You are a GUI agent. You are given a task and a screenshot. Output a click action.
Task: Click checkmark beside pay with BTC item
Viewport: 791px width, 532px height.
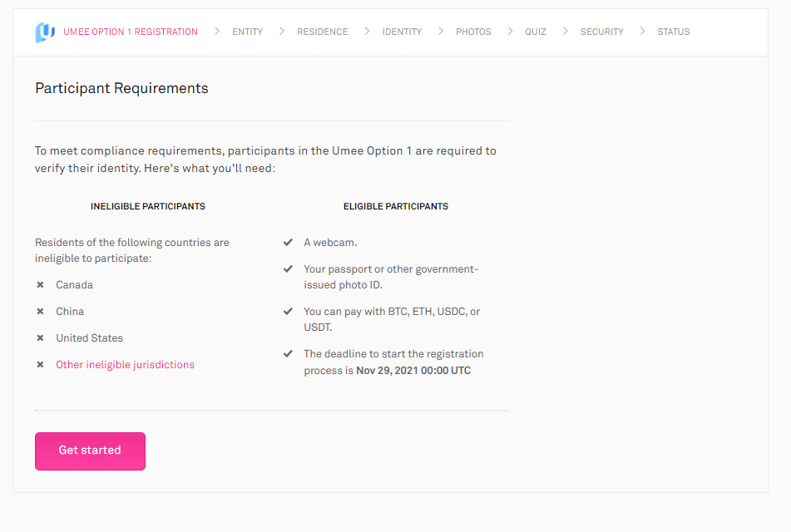pyautogui.click(x=288, y=311)
